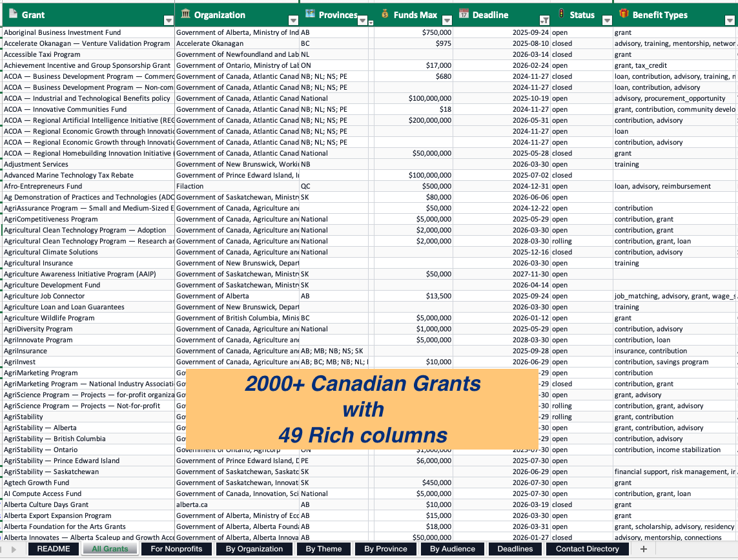
Task: Select the Aboriginal Business Investment Fund cell
Action: [88, 32]
